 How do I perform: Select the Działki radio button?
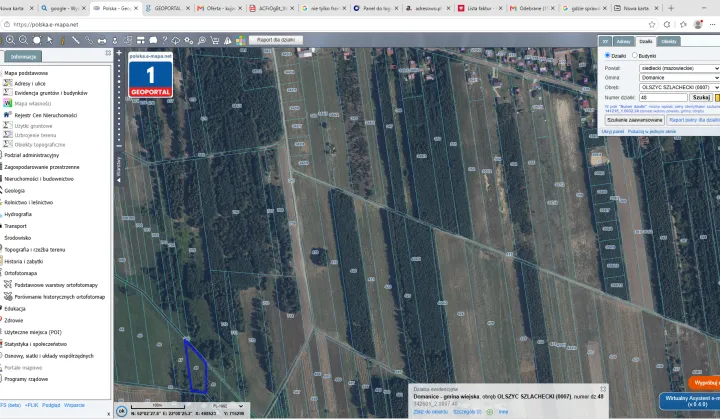tap(607, 55)
